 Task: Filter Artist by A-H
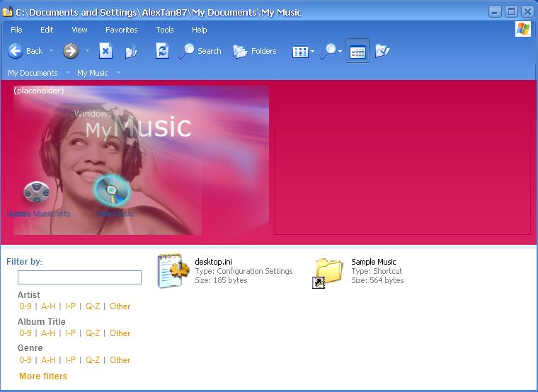click(x=48, y=306)
